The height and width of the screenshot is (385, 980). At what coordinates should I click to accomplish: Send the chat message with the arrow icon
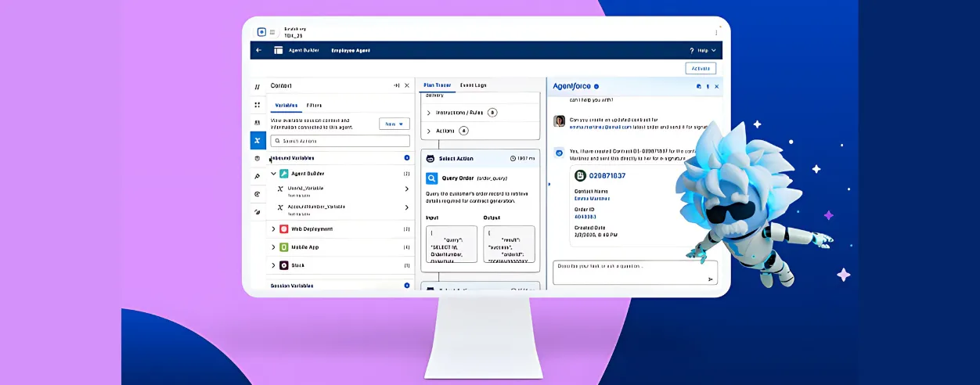tap(711, 279)
